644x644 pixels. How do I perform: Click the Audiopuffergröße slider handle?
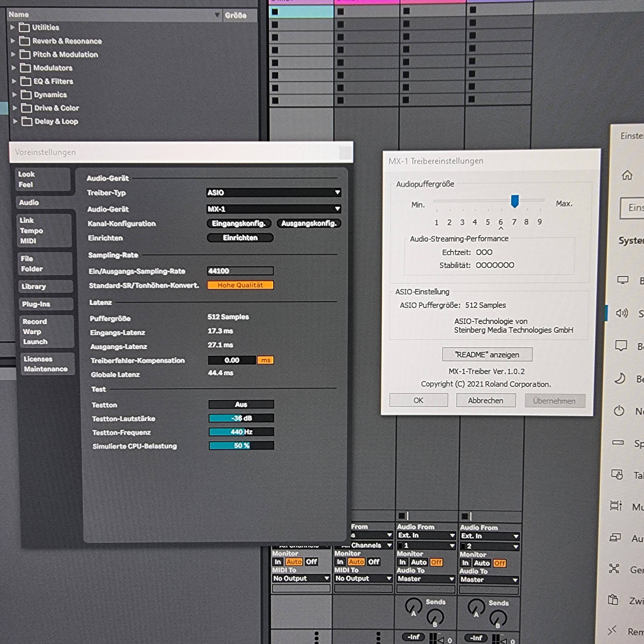click(x=515, y=201)
